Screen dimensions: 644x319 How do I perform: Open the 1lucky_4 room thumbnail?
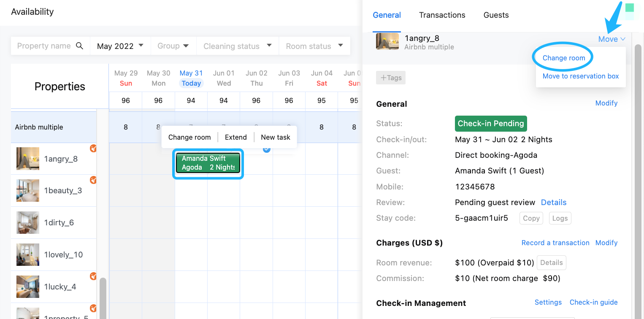coord(28,287)
